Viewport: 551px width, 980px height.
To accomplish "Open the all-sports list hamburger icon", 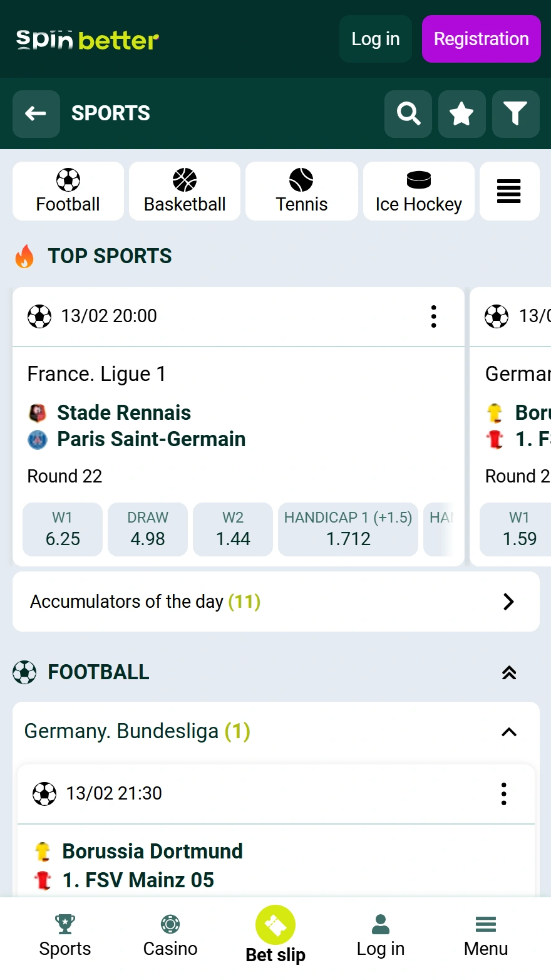I will [509, 191].
